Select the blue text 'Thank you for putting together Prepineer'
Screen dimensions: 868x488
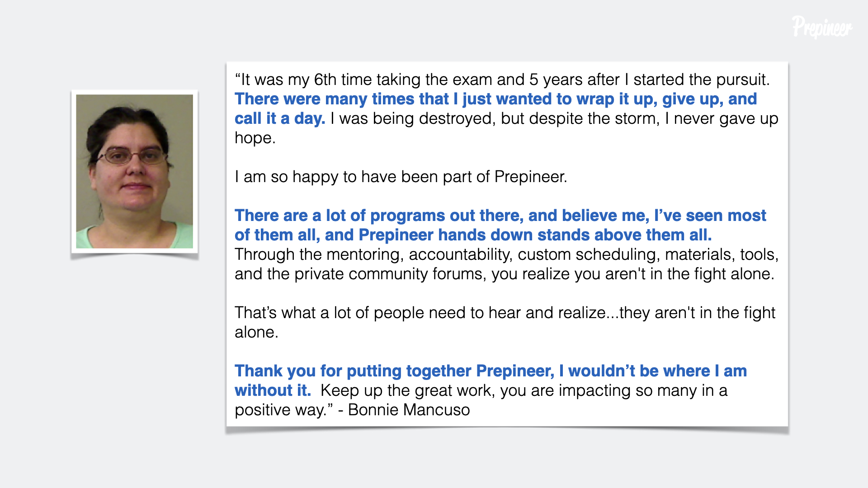point(395,371)
